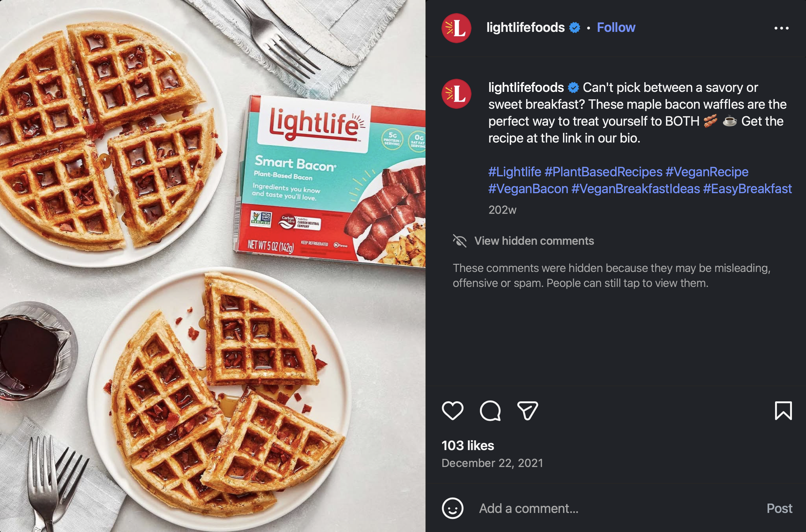Click the December 22, 2021 date link
806x532 pixels.
[492, 463]
